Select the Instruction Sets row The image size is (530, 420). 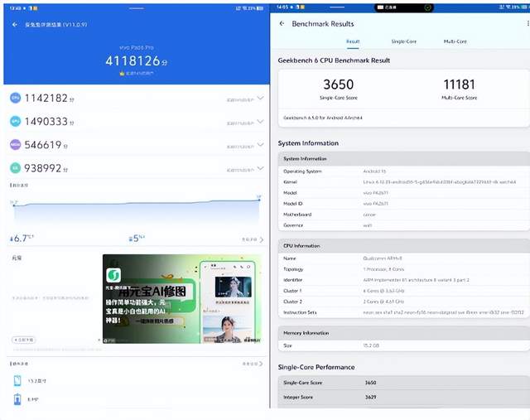point(403,312)
